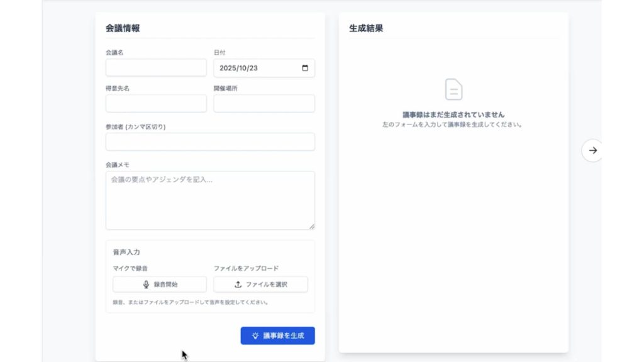This screenshot has height=362, width=644.
Task: Open the calendar picker in the date field
Action: 305,68
